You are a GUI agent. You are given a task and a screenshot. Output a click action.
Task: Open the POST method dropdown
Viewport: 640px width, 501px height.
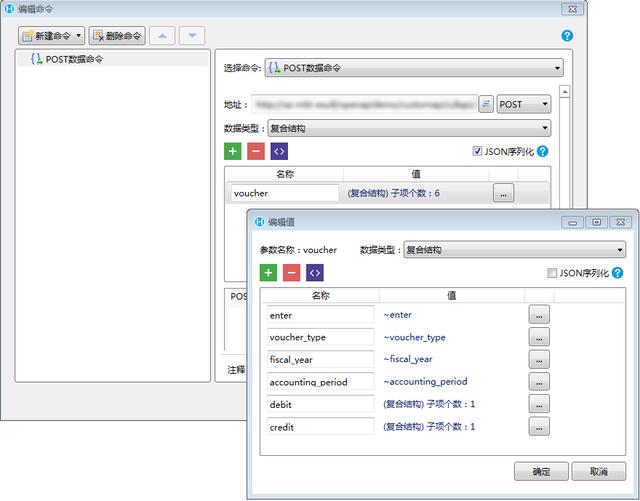524,104
